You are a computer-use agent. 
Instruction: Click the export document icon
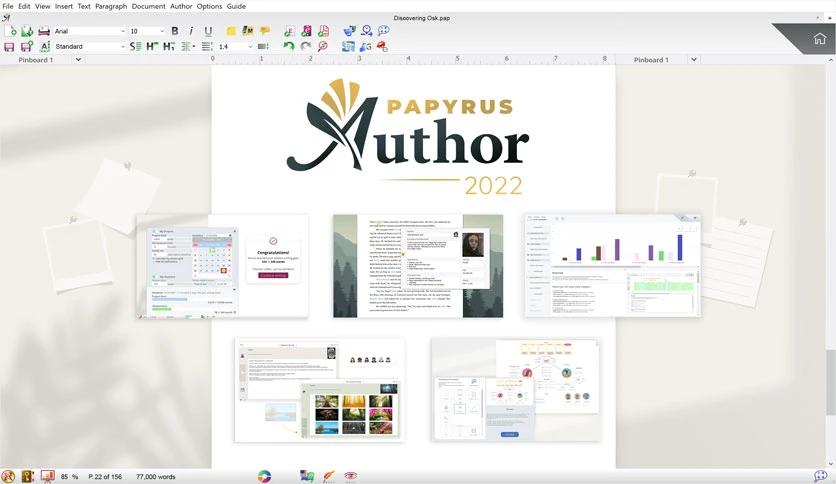click(x=289, y=31)
